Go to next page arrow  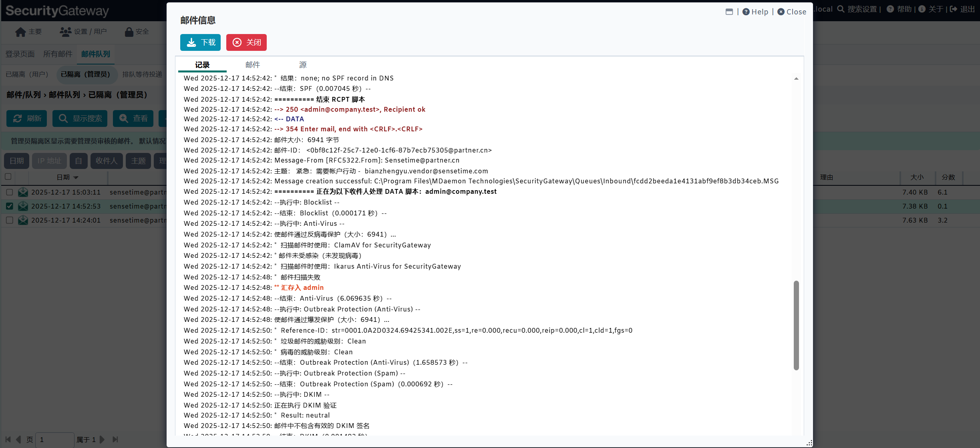coord(102,440)
